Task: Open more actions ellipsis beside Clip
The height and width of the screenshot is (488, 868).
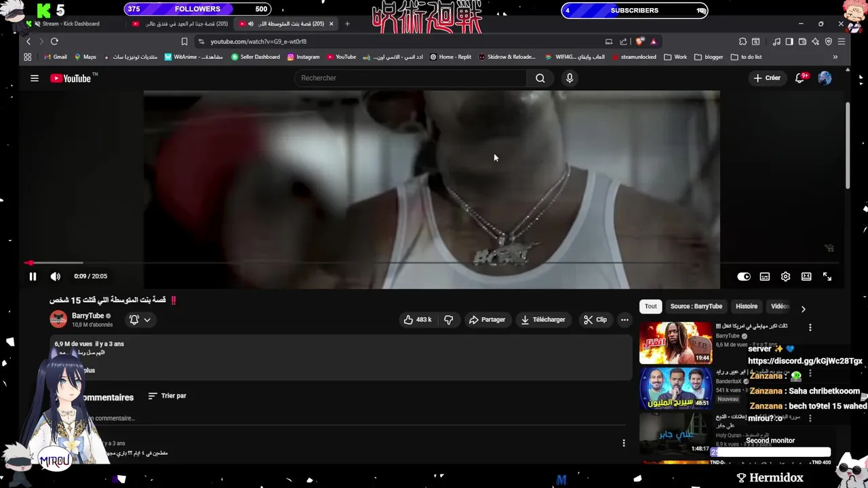Action: [x=625, y=320]
